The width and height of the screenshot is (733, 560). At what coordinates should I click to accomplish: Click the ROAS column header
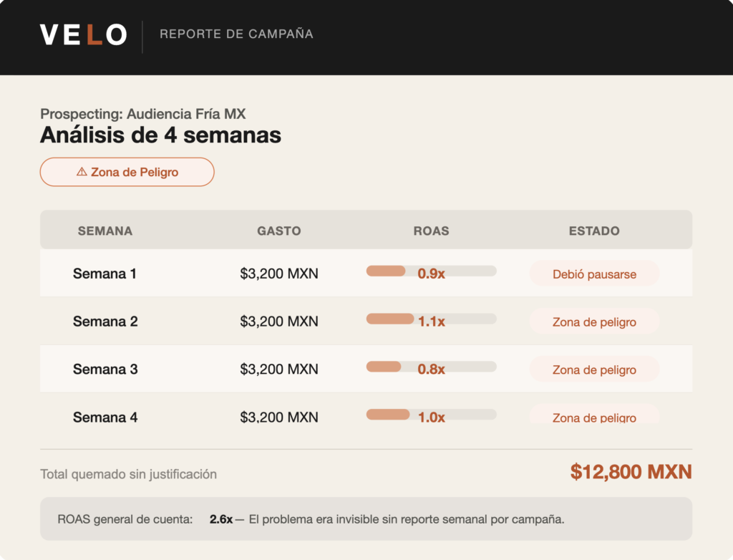(x=431, y=231)
